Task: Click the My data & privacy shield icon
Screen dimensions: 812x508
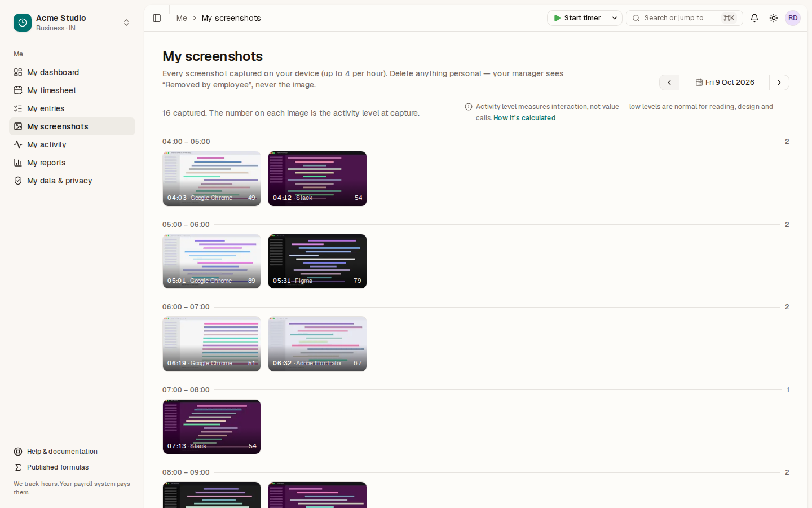Action: [x=18, y=181]
